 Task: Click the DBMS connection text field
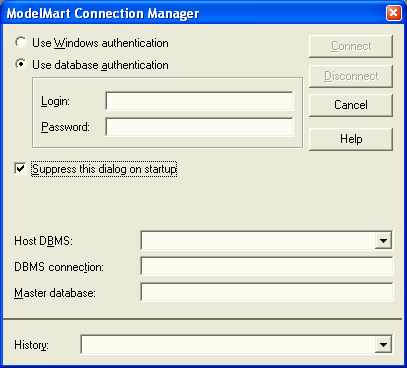point(267,266)
